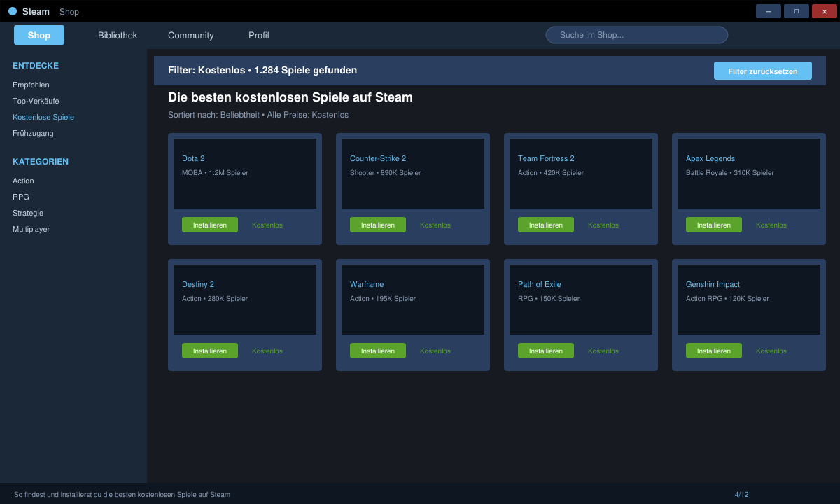Click the Steam logo icon in title bar
The image size is (840, 504).
click(13, 11)
